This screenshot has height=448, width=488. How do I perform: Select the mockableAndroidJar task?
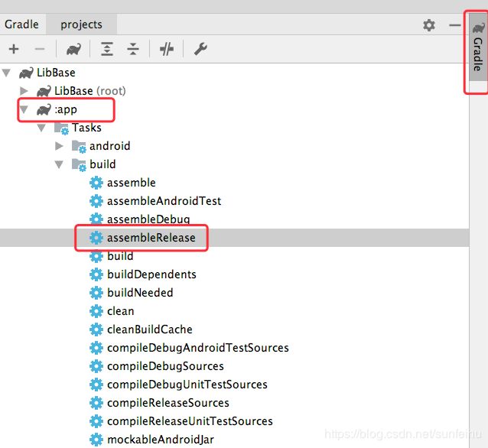point(234,440)
